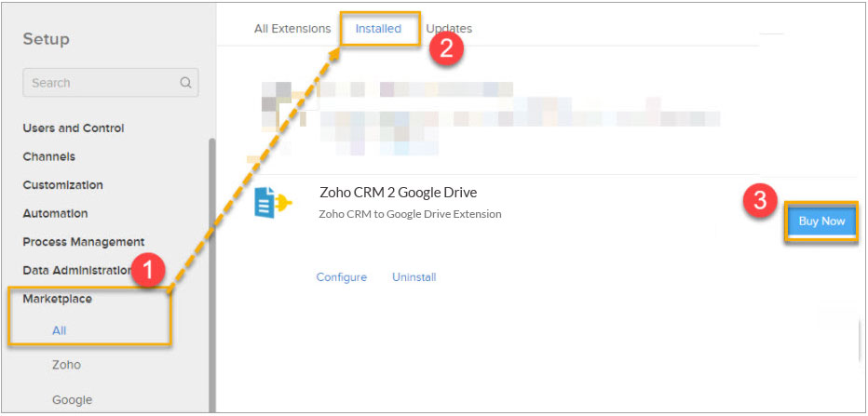Click the search magnifier icon in Setup

coord(185,83)
